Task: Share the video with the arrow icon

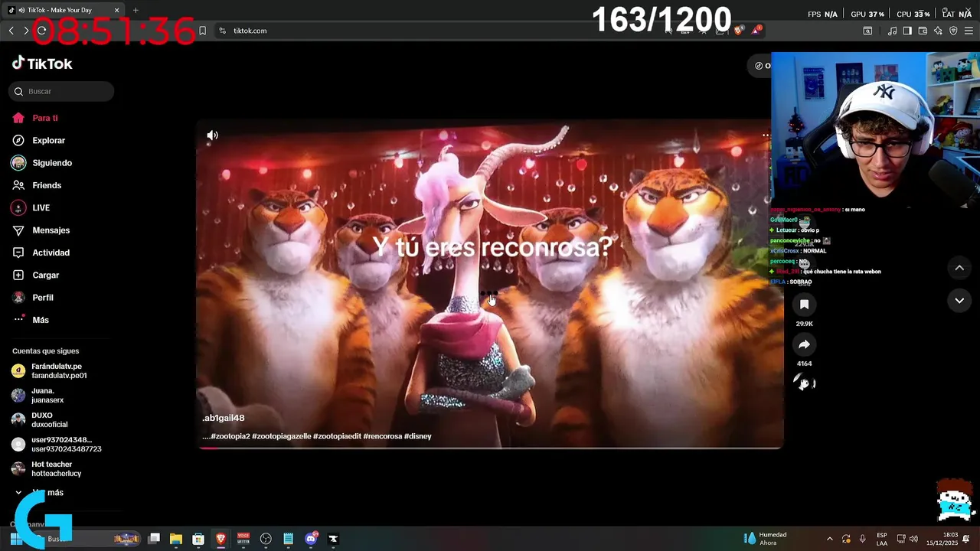Action: point(804,344)
